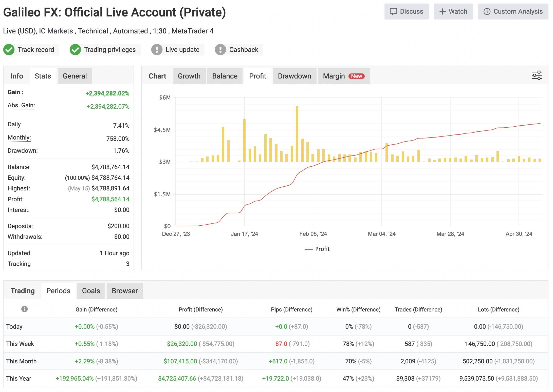The width and height of the screenshot is (553, 392).
Task: Click the Live update warning icon
Action: [x=157, y=50]
